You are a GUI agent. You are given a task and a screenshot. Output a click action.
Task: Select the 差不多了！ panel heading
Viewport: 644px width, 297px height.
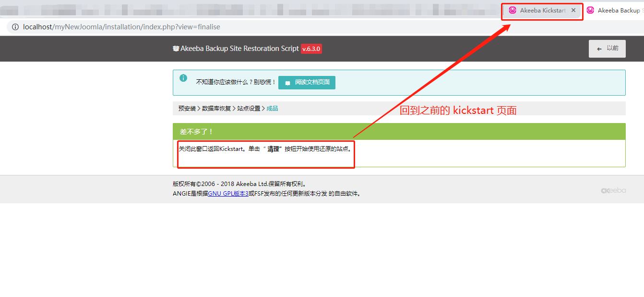pyautogui.click(x=196, y=132)
